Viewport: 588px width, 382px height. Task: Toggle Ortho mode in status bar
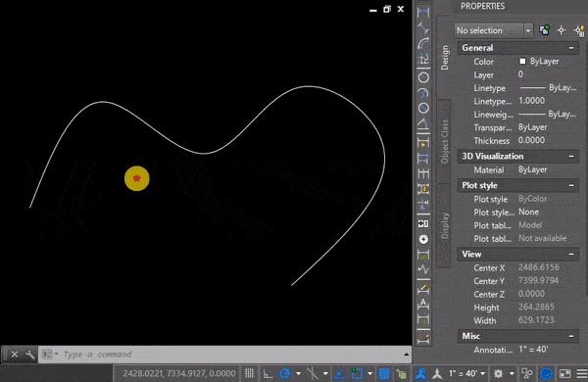tap(268, 373)
